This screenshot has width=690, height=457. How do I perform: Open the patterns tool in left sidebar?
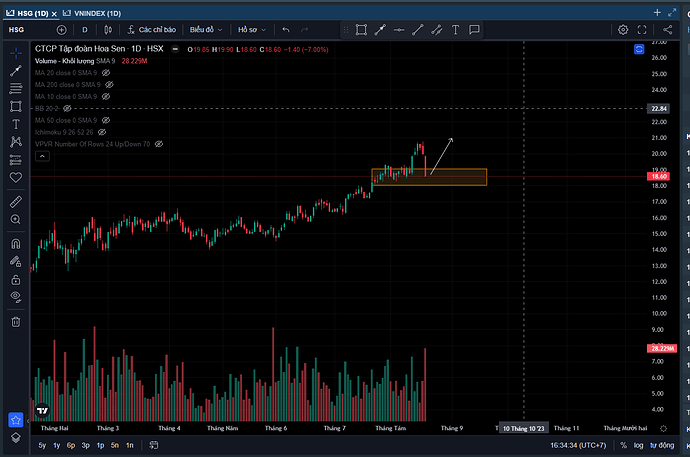coord(16,142)
